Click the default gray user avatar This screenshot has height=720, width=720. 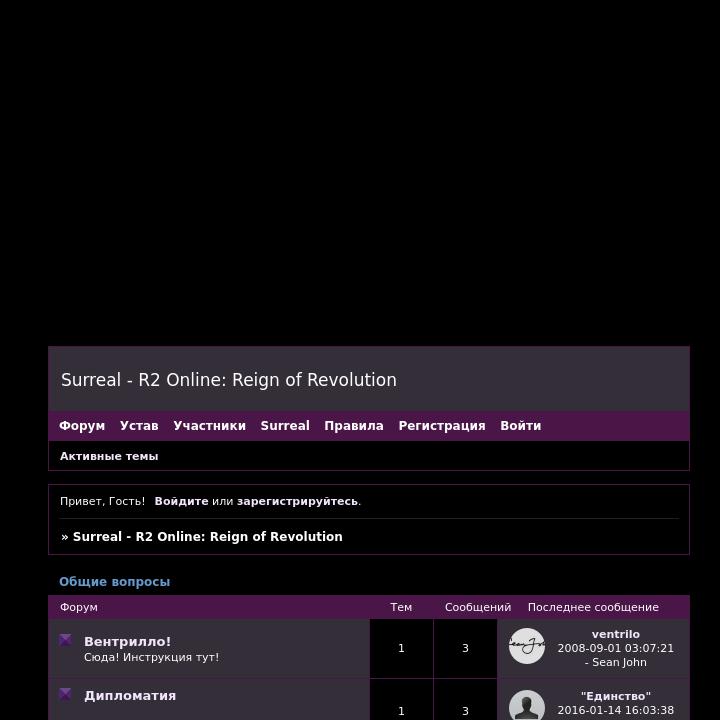[527, 705]
